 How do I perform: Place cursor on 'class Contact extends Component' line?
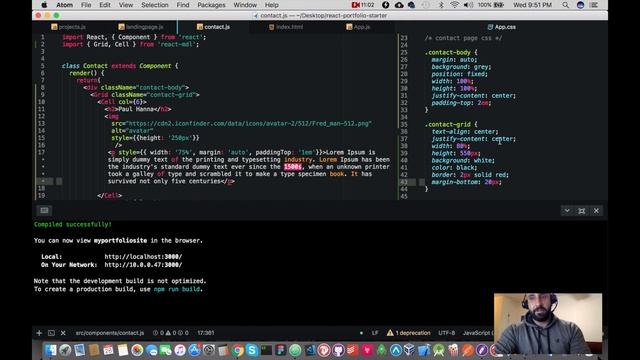pyautogui.click(x=120, y=66)
